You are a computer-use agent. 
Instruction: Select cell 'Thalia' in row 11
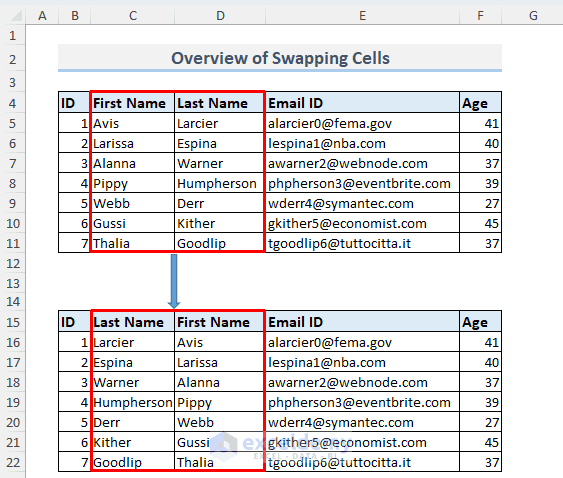point(132,243)
